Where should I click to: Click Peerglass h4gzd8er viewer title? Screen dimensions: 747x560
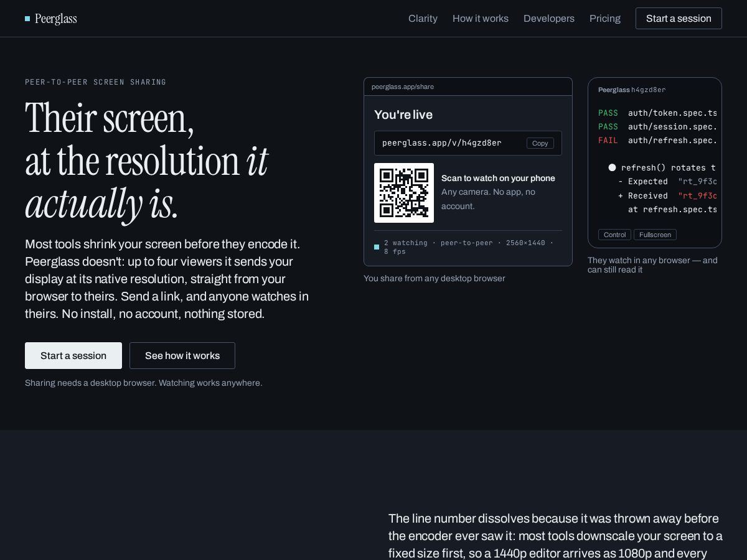pyautogui.click(x=632, y=90)
